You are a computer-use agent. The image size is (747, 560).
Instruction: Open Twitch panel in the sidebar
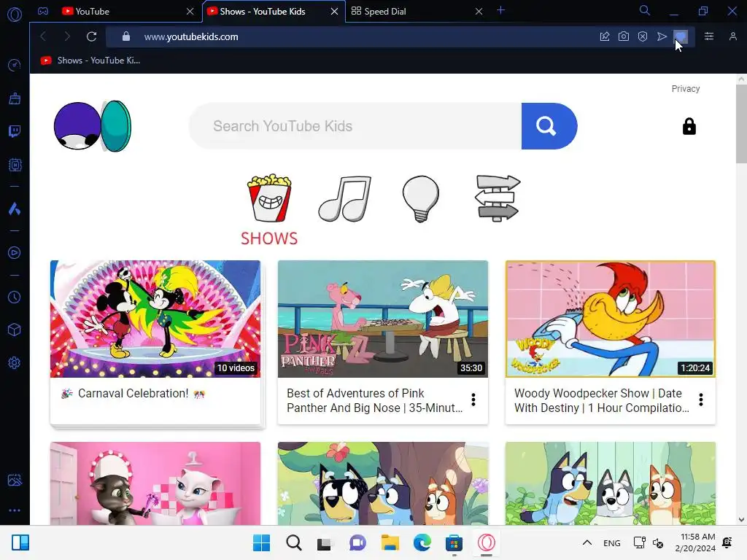(x=15, y=131)
